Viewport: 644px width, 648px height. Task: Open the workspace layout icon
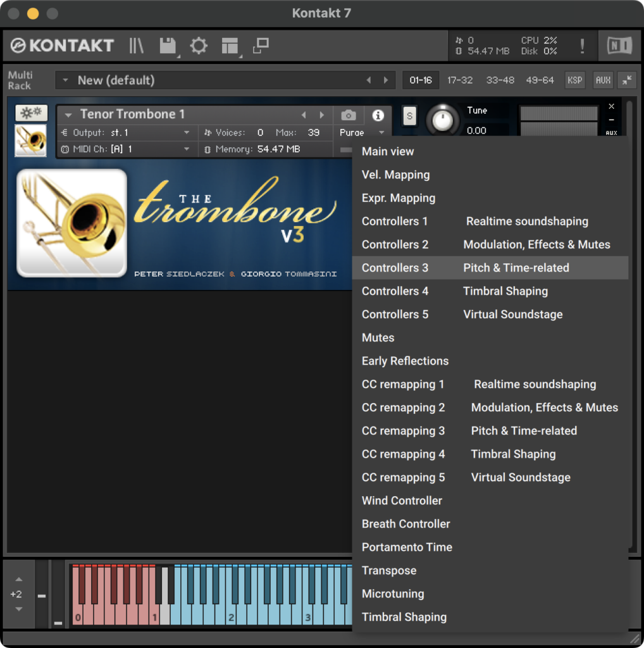(x=230, y=46)
